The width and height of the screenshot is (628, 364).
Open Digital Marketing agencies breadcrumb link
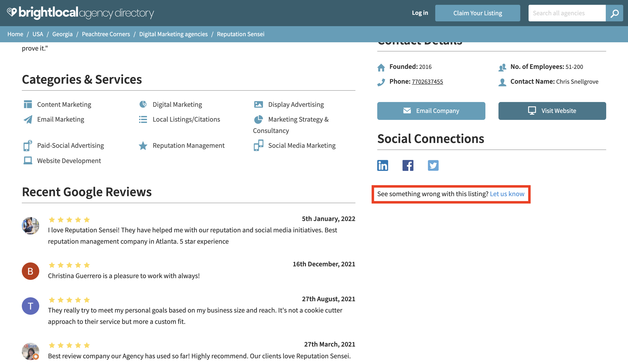[173, 34]
